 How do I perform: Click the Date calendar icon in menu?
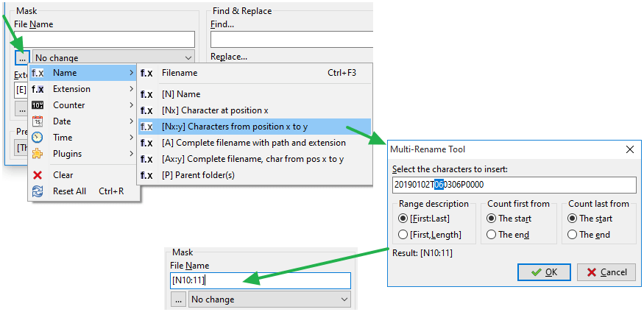point(38,121)
